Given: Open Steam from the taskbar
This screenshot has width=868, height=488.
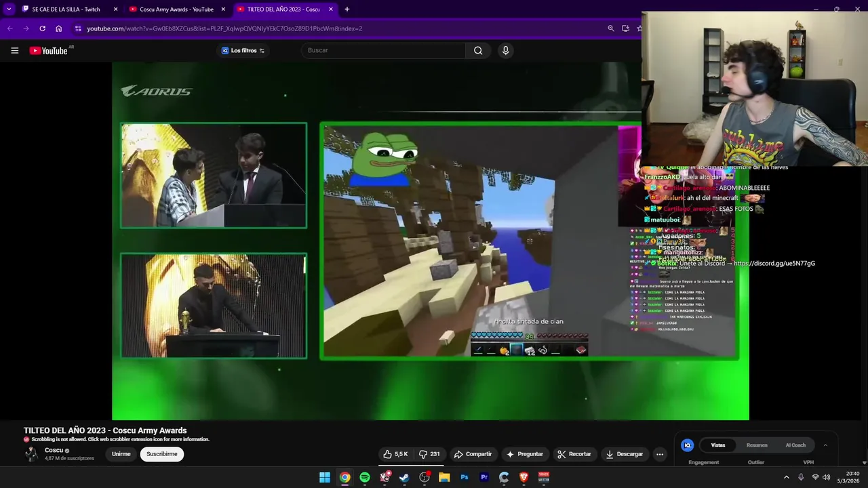Looking at the screenshot, I should point(404,477).
